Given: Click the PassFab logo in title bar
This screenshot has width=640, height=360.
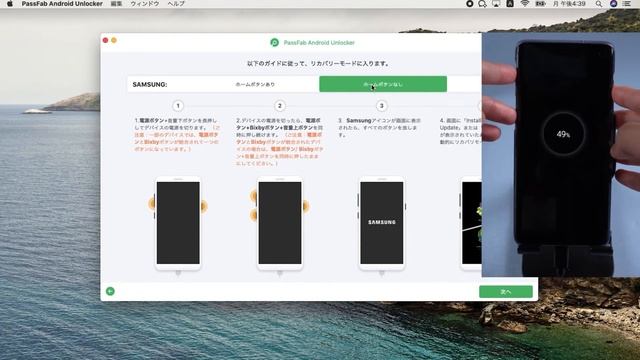Looking at the screenshot, I should [274, 42].
